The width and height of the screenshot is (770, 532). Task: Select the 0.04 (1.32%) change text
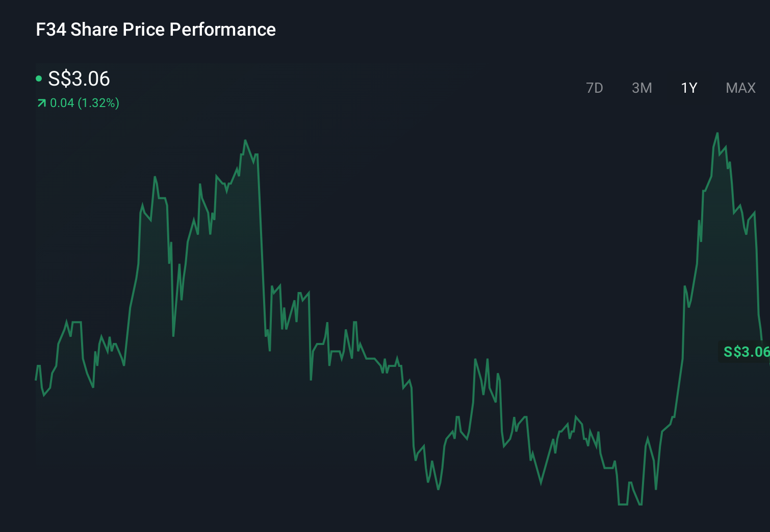84,103
